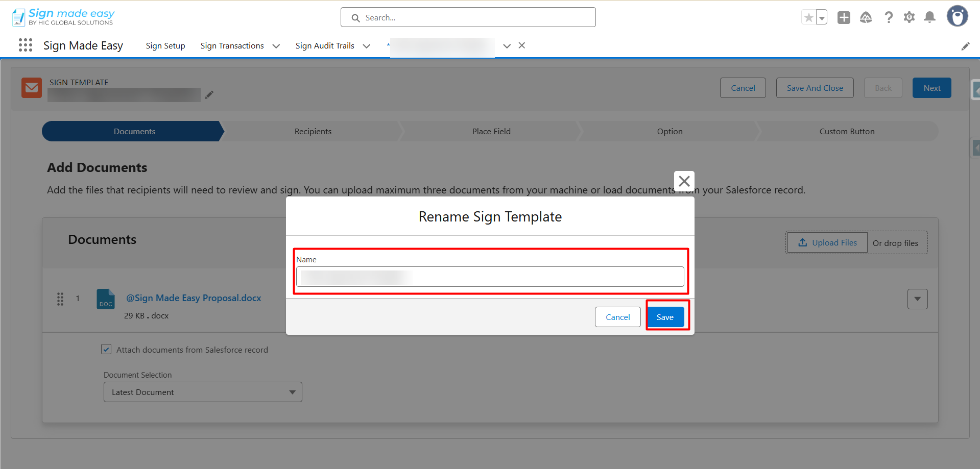Open the document row actions dropdown
The image size is (980, 469).
click(x=918, y=299)
